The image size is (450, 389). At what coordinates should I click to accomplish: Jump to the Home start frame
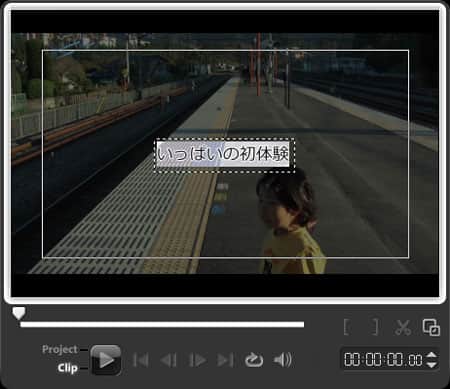tap(141, 360)
